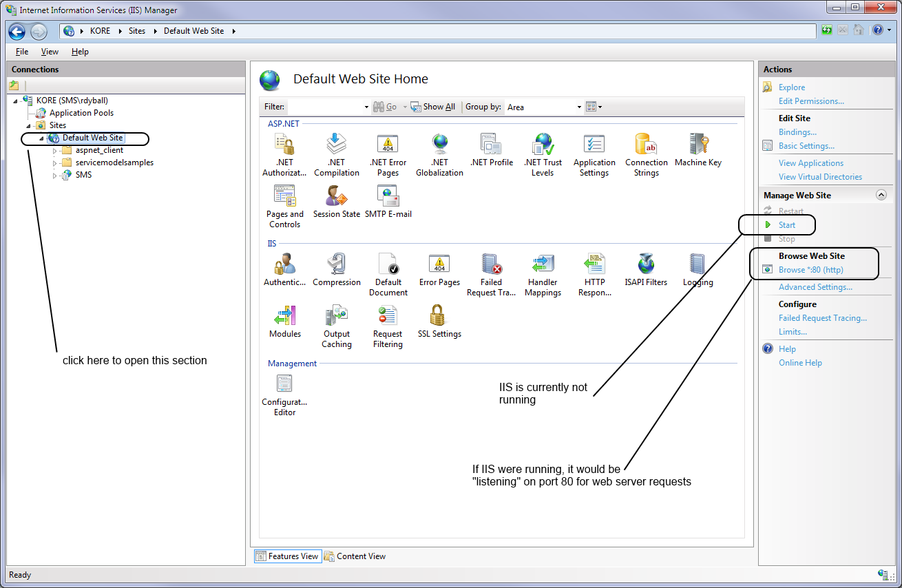
Task: Open the Request Filtering feature
Action: point(388,317)
